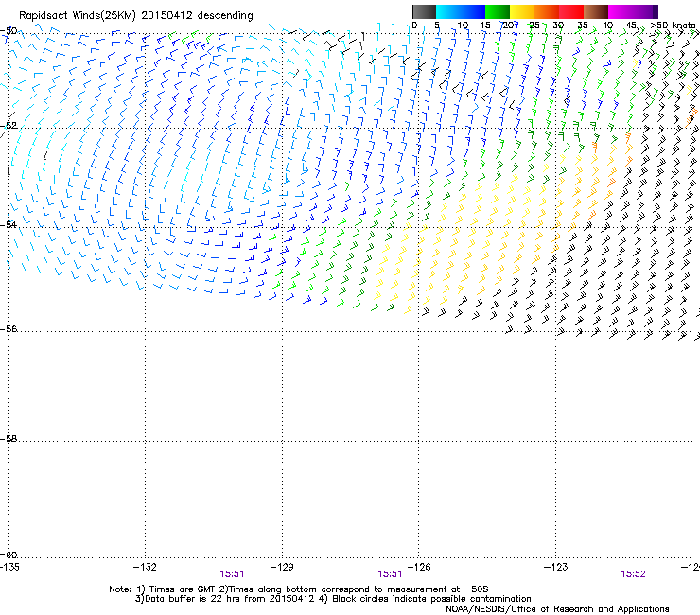Click the -126 longitude axis label
Screen dimensions: 700x615
pos(419,567)
